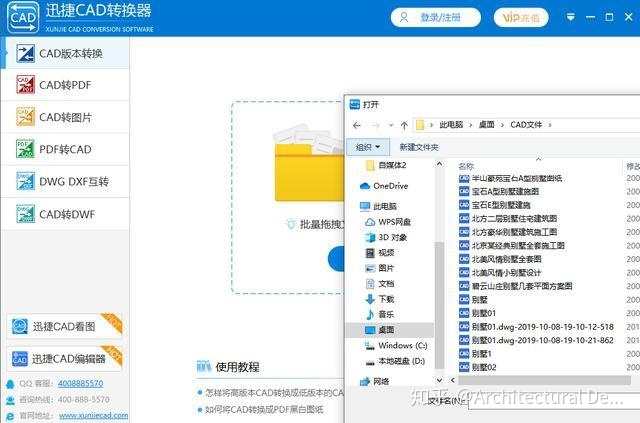Select 下载 folder in navigation pane

(x=380, y=299)
